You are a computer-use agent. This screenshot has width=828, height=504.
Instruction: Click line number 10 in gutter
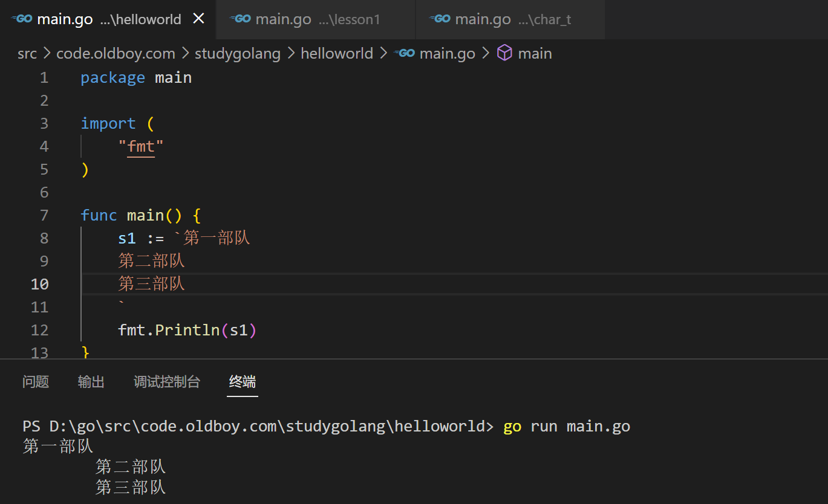(40, 284)
